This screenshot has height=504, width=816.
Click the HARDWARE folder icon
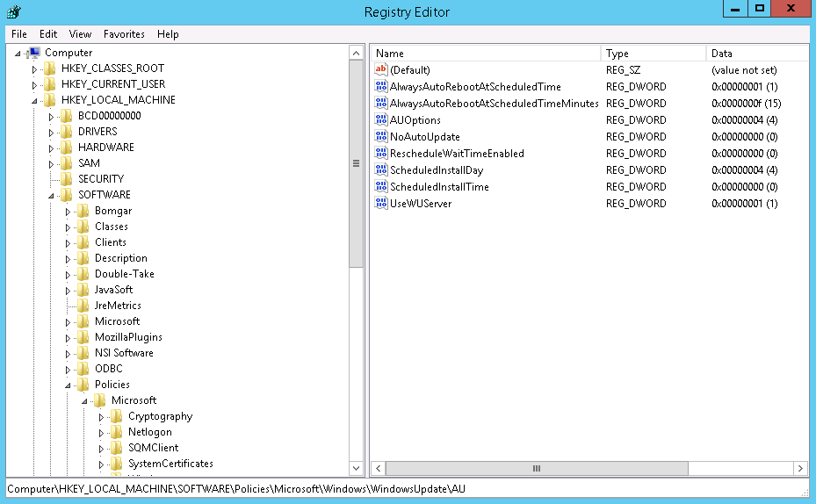click(x=67, y=148)
